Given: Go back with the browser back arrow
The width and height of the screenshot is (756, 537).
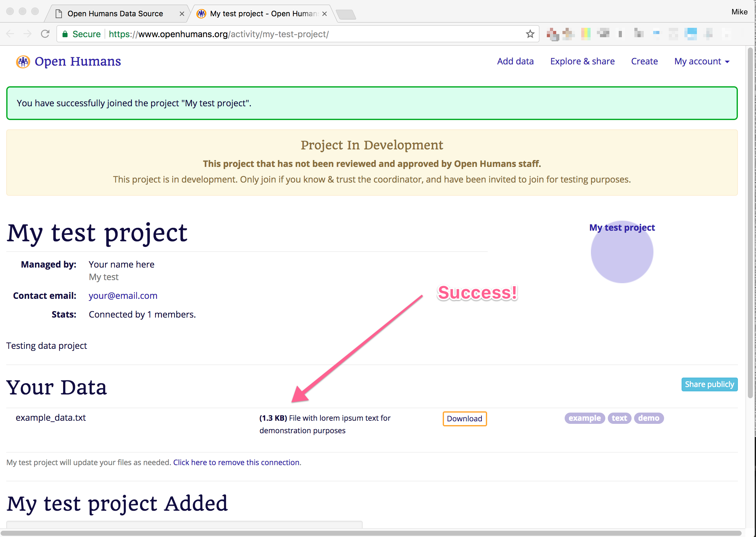Looking at the screenshot, I should click(10, 34).
